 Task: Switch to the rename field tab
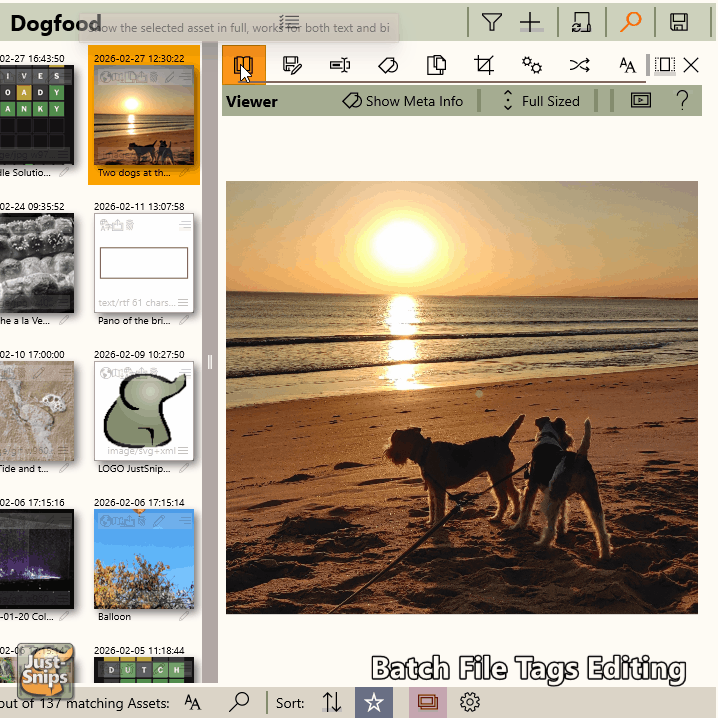point(340,66)
